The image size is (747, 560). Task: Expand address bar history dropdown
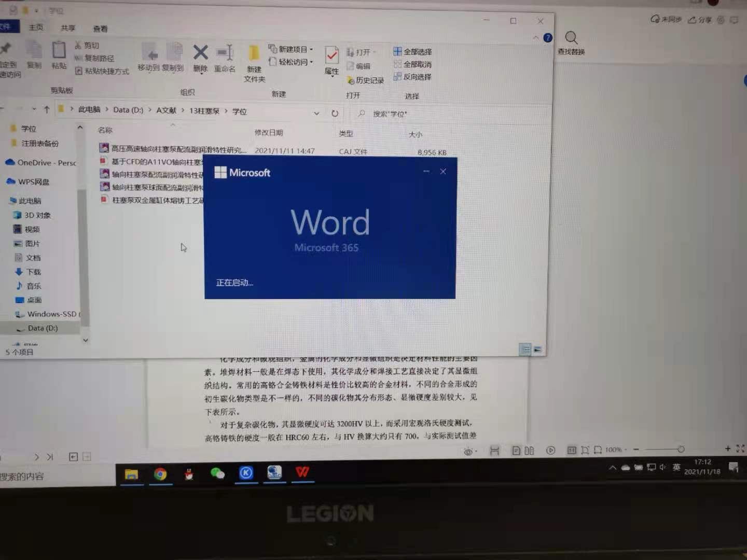coord(316,113)
